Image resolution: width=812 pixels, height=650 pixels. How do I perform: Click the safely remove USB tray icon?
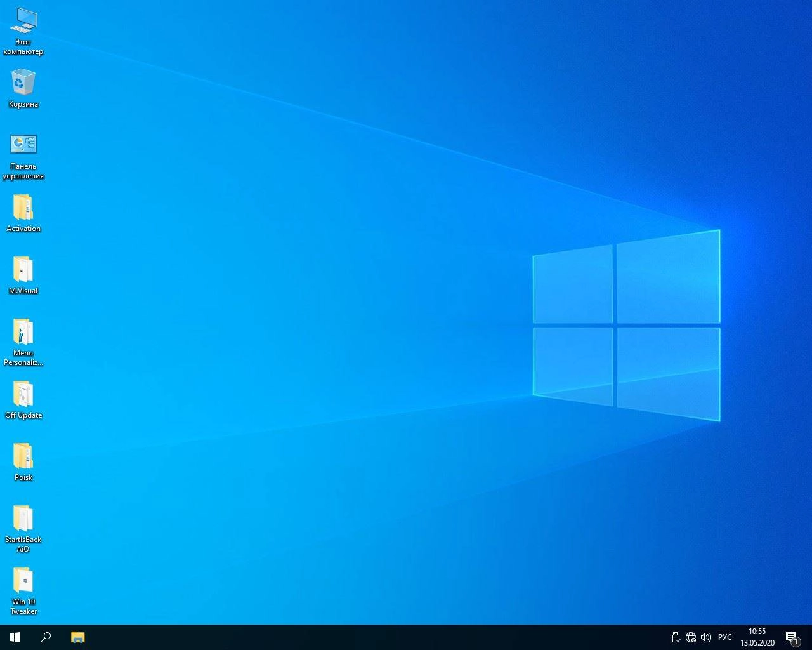(676, 637)
